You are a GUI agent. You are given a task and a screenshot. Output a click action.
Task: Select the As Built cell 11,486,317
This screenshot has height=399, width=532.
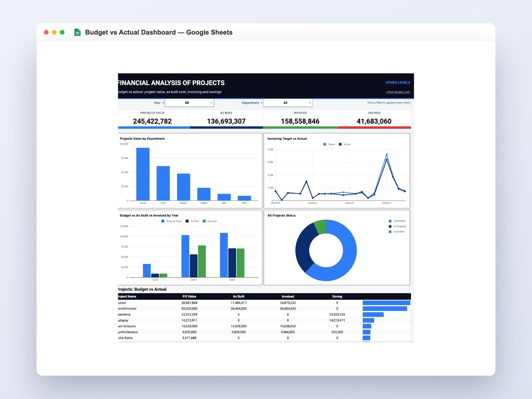(x=239, y=303)
